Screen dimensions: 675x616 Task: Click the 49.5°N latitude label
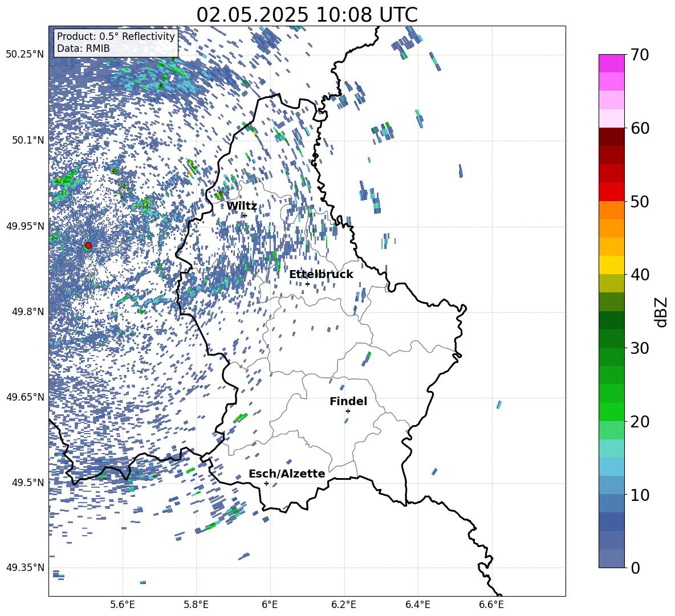[28, 482]
